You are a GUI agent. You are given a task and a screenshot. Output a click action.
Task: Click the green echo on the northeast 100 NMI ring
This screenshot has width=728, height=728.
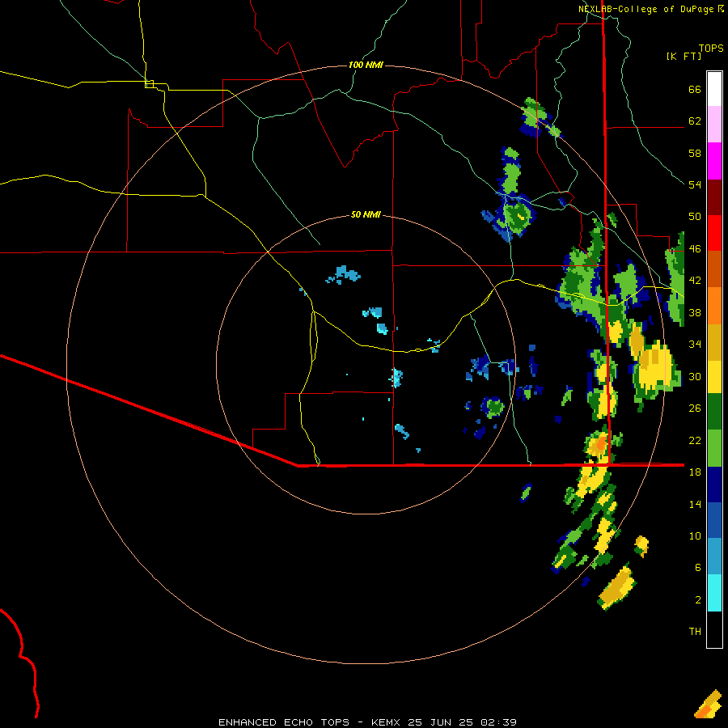535,116
